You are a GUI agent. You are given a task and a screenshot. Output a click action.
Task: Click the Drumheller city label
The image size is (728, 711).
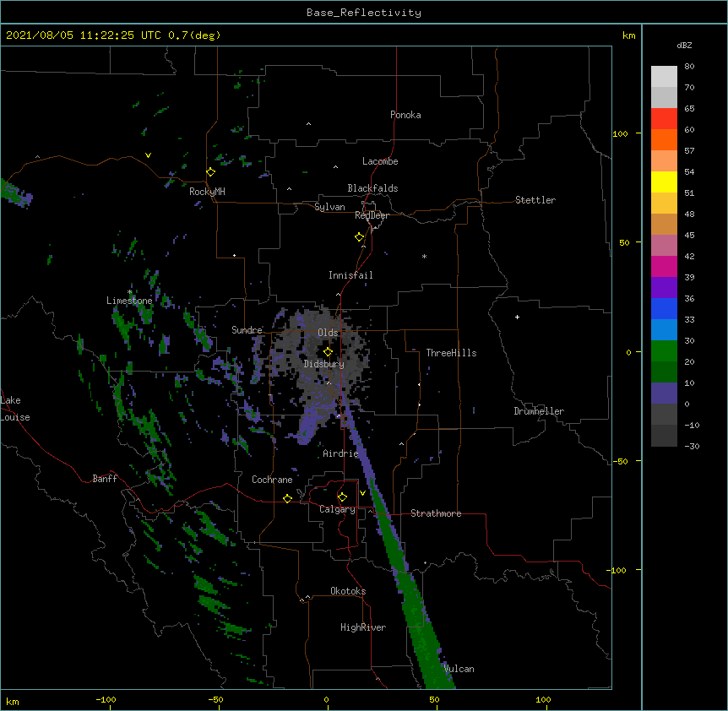[x=539, y=411]
